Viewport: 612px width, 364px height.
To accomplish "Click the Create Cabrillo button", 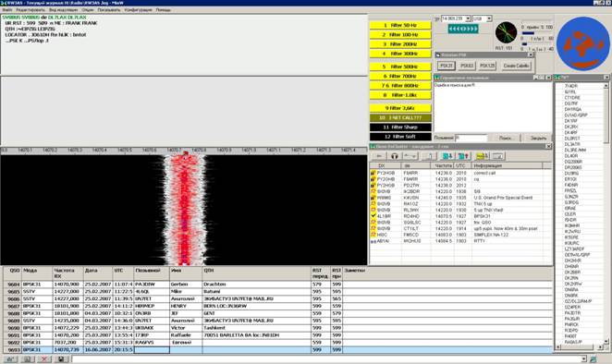I will (x=516, y=66).
